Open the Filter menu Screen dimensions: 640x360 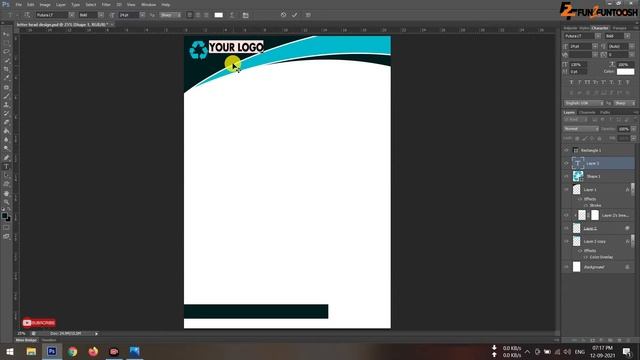point(106,4)
